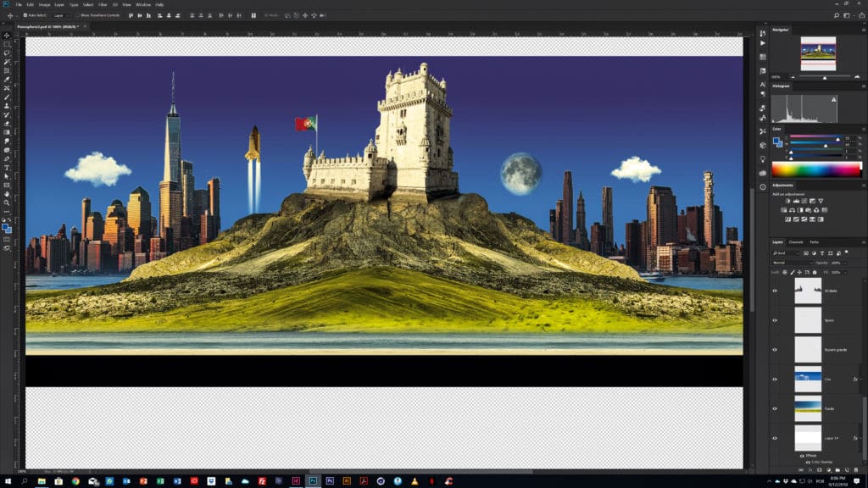
Task: Select the Eraser tool
Action: (x=7, y=124)
